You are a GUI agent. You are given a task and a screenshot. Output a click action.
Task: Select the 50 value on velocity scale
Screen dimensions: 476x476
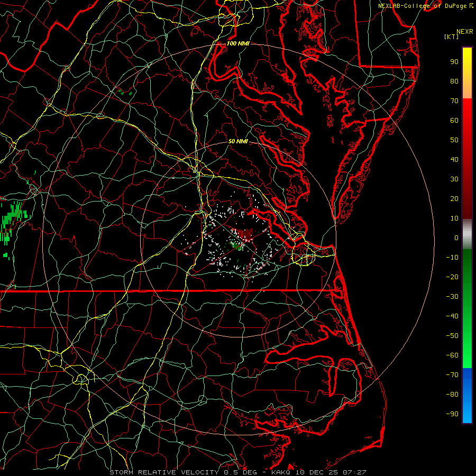[454, 140]
